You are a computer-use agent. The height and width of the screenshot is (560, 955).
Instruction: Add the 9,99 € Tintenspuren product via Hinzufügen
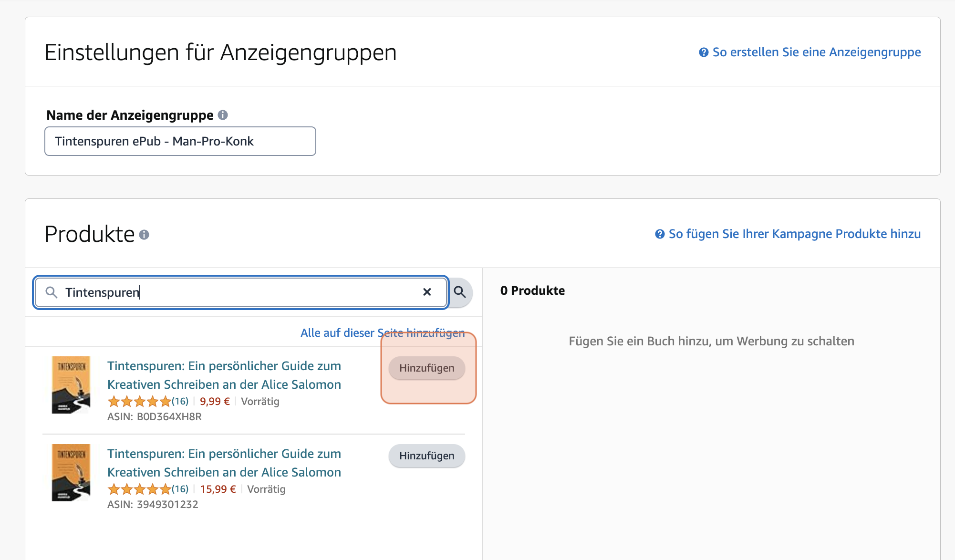tap(426, 368)
